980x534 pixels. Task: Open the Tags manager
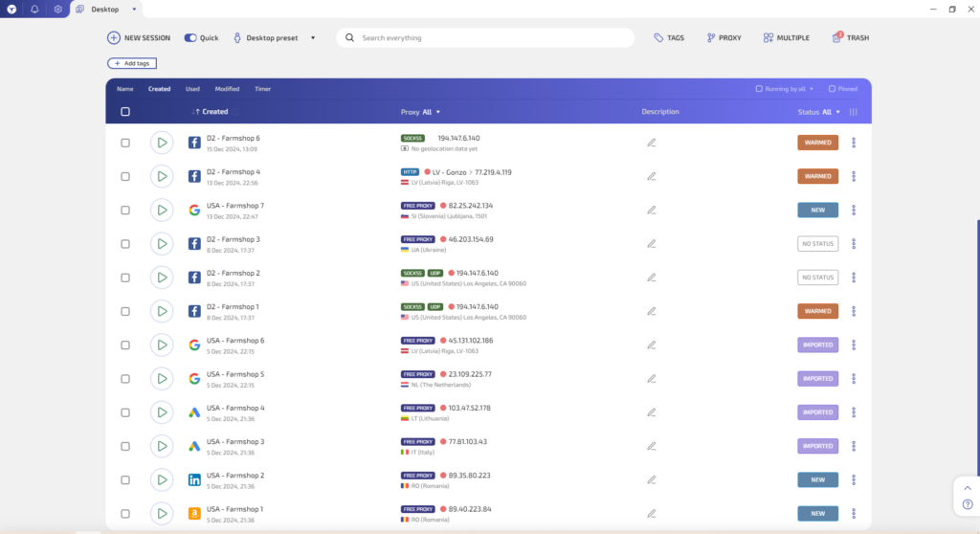point(669,38)
